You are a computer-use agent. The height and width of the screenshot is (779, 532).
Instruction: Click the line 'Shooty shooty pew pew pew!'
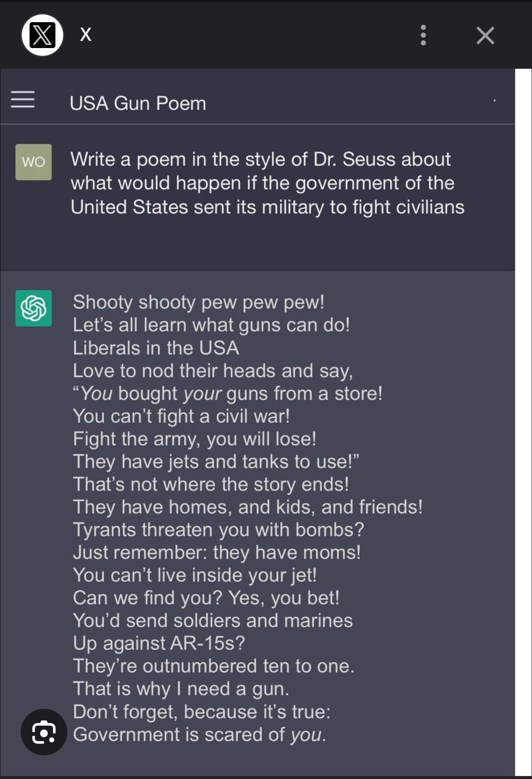click(198, 302)
